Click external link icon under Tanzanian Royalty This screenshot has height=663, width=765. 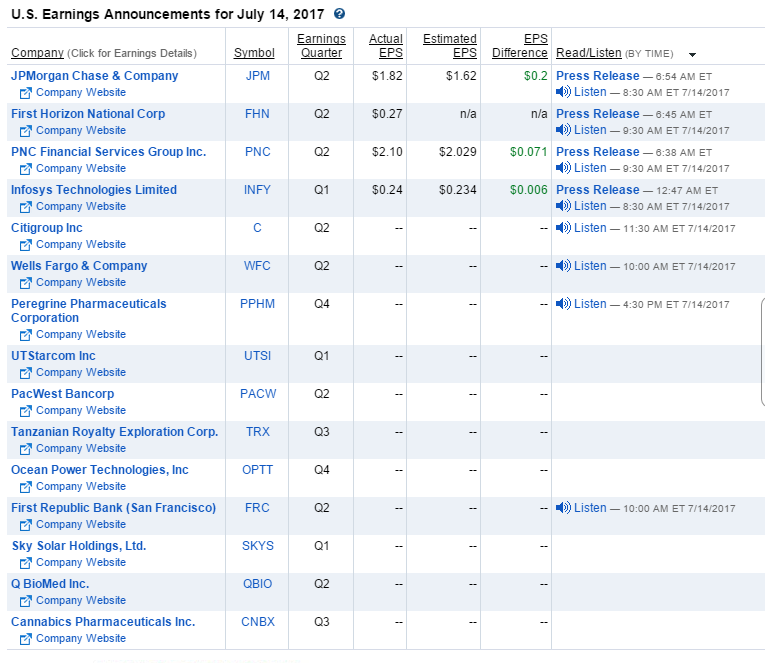[25, 449]
